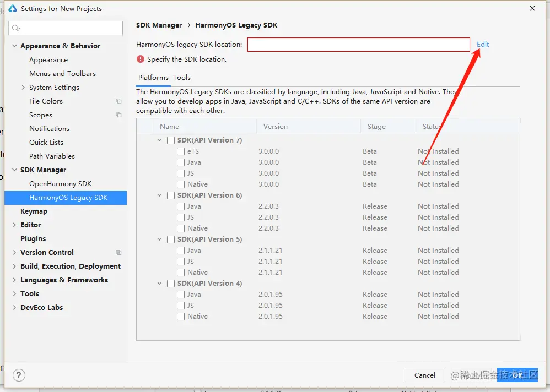Collapse the SDK(API Version 7) group
The image size is (550, 392).
click(x=160, y=140)
